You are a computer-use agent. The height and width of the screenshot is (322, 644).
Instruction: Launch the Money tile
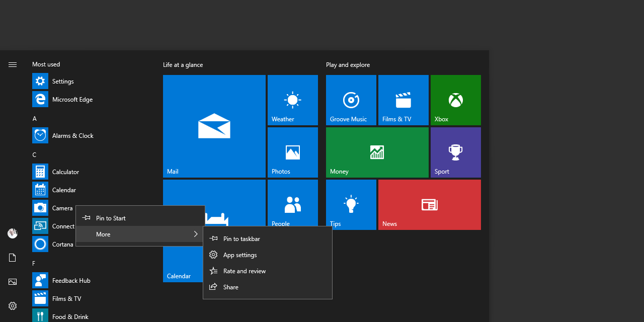click(x=377, y=152)
